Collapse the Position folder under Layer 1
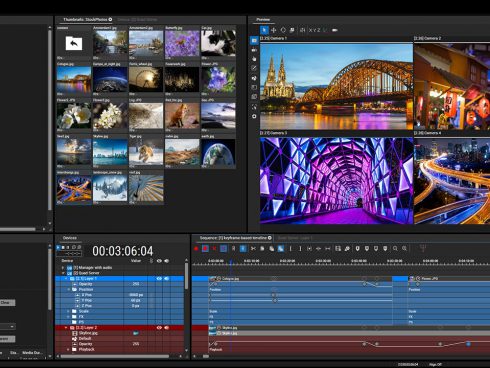Screen dimensions: 490x368 pyautogui.click(x=69, y=289)
